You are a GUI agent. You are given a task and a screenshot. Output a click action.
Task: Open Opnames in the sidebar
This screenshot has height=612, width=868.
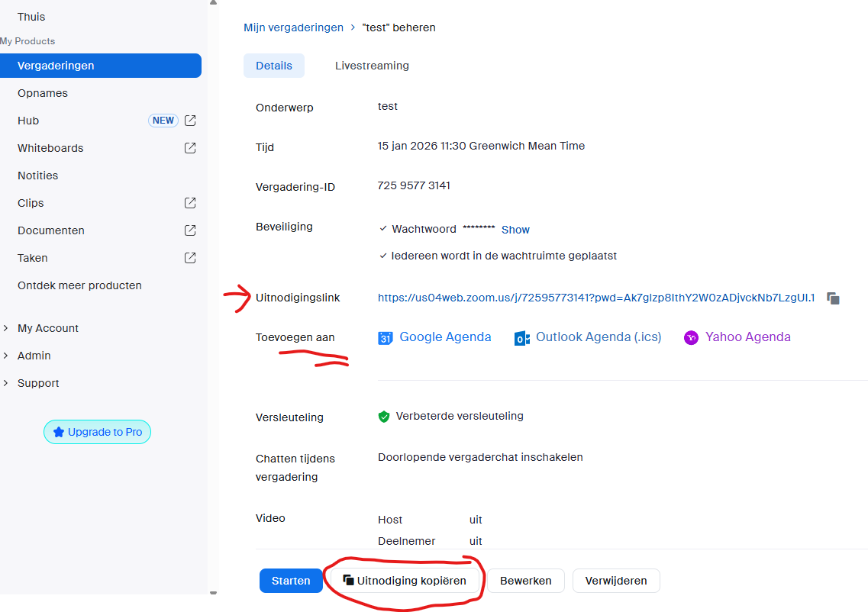(43, 93)
